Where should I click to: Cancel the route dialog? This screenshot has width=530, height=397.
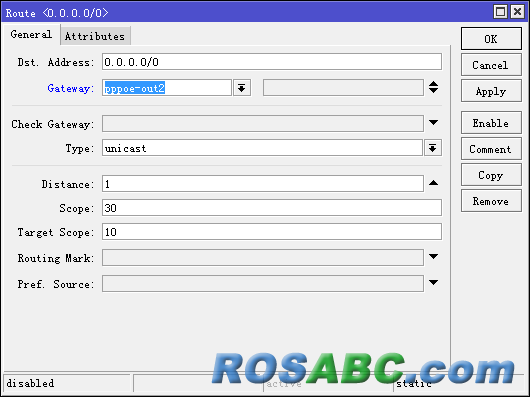coord(491,65)
